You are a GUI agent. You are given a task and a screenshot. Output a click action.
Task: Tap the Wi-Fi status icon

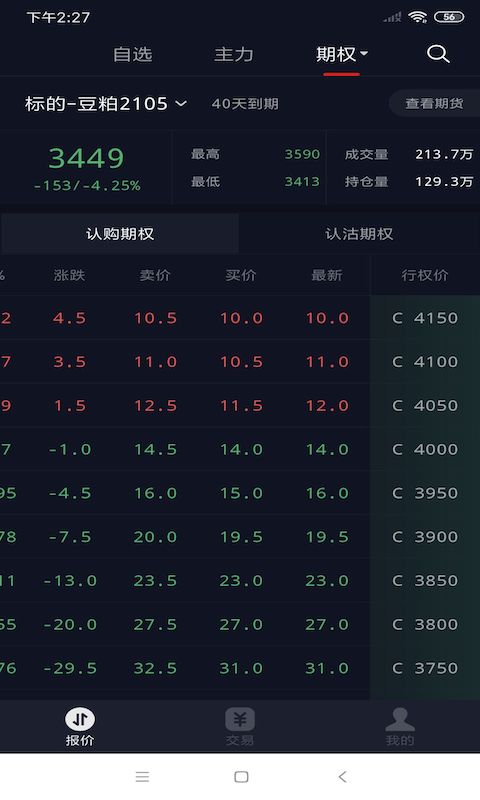(x=417, y=17)
